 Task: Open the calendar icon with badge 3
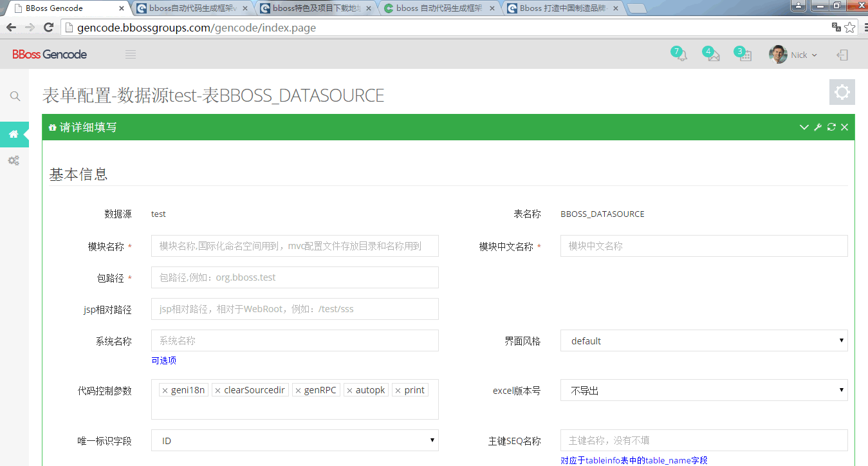[x=745, y=55]
